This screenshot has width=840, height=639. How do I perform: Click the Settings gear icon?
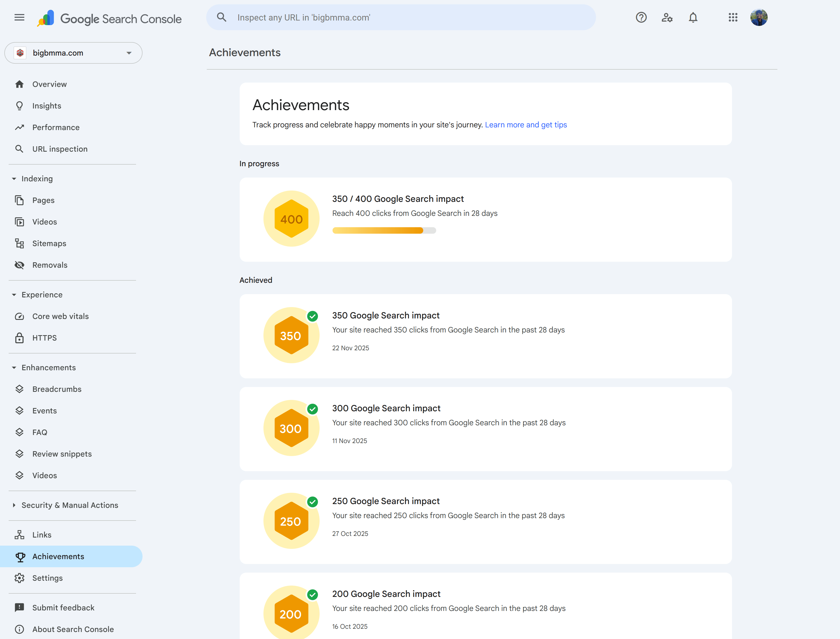(x=19, y=578)
